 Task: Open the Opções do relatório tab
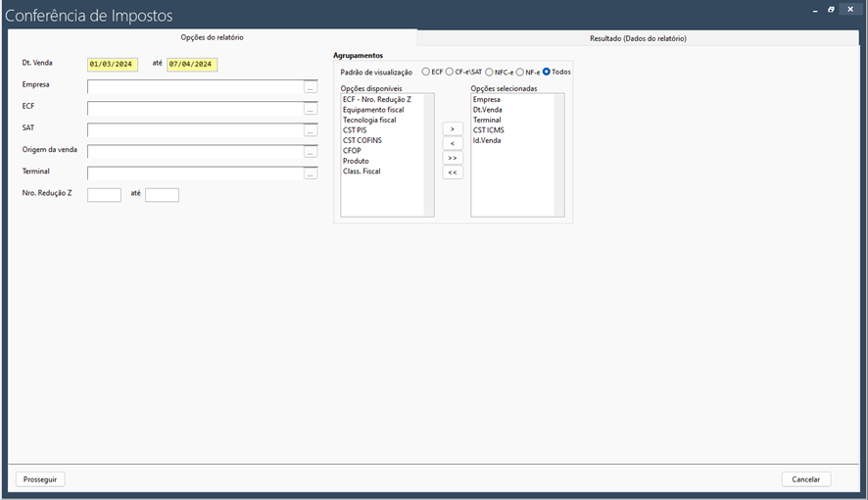click(213, 37)
